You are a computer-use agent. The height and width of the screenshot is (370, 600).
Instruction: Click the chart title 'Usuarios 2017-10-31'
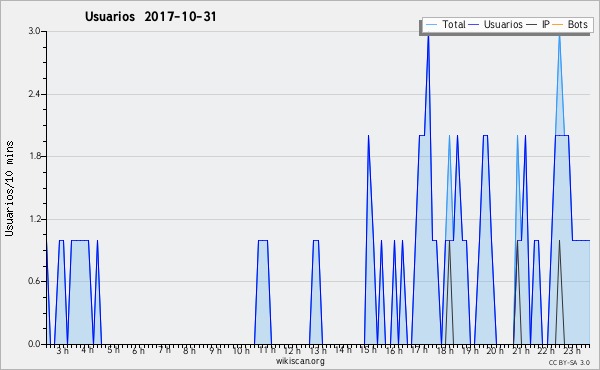click(150, 17)
